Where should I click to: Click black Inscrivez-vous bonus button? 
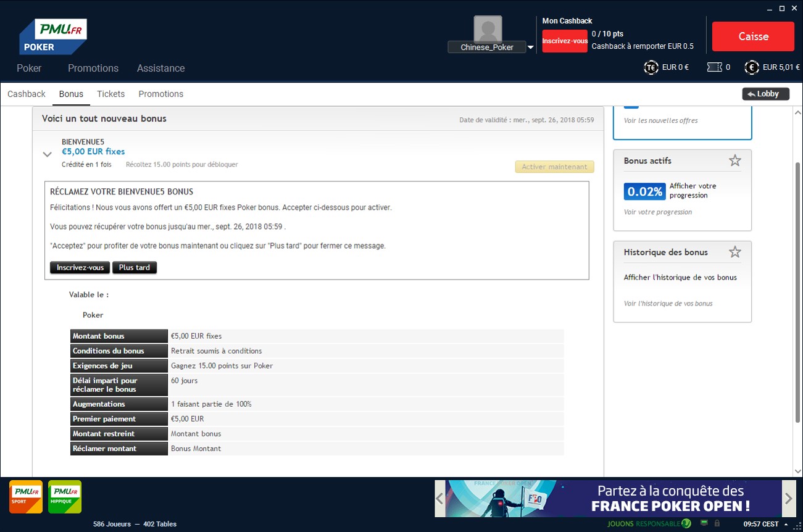(80, 267)
